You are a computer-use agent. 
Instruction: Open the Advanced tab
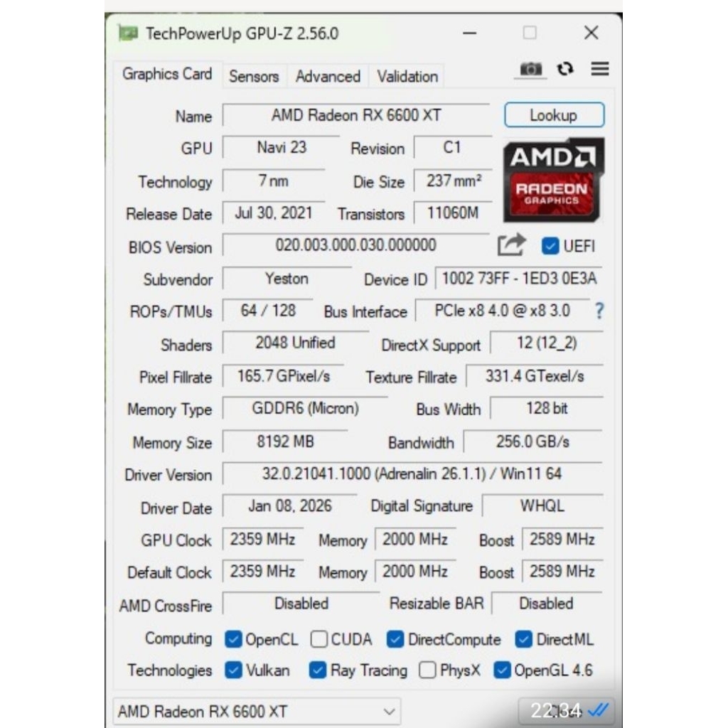[328, 76]
